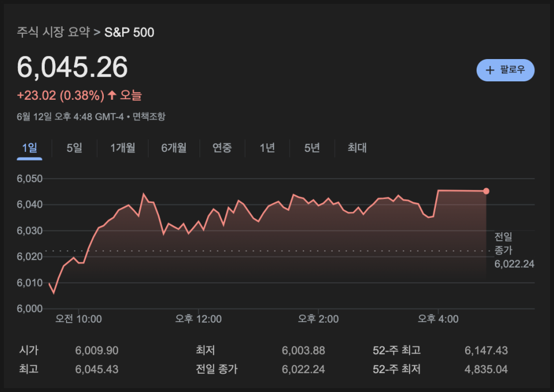Click the 6,040 y-axis label

30,205
